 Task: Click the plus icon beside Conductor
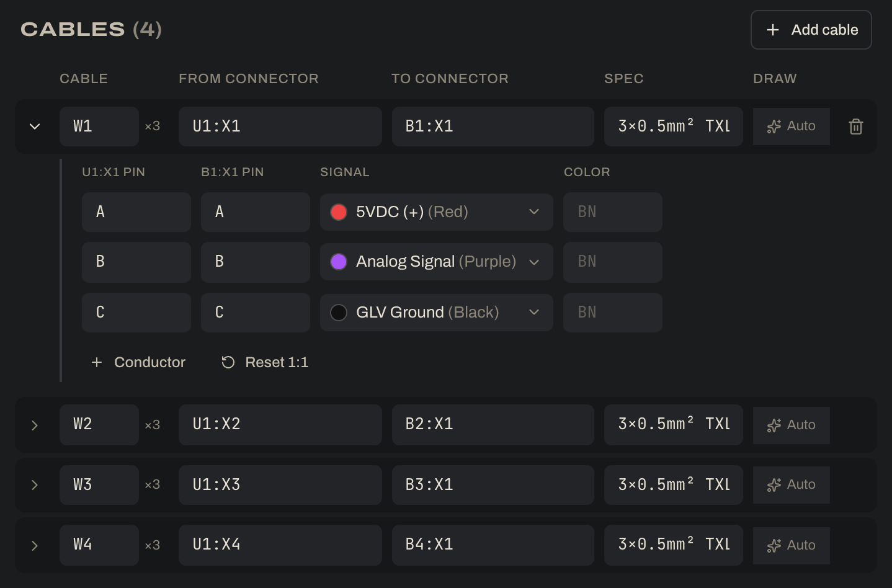point(97,362)
